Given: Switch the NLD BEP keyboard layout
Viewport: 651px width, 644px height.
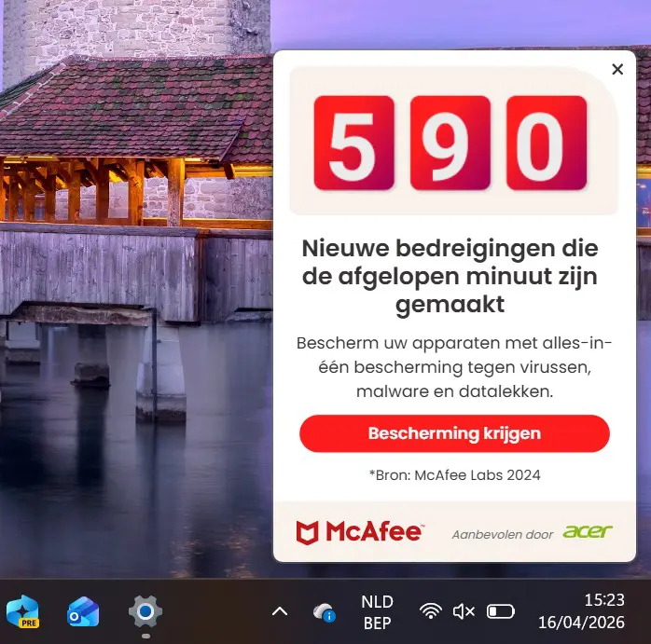Looking at the screenshot, I should [377, 612].
